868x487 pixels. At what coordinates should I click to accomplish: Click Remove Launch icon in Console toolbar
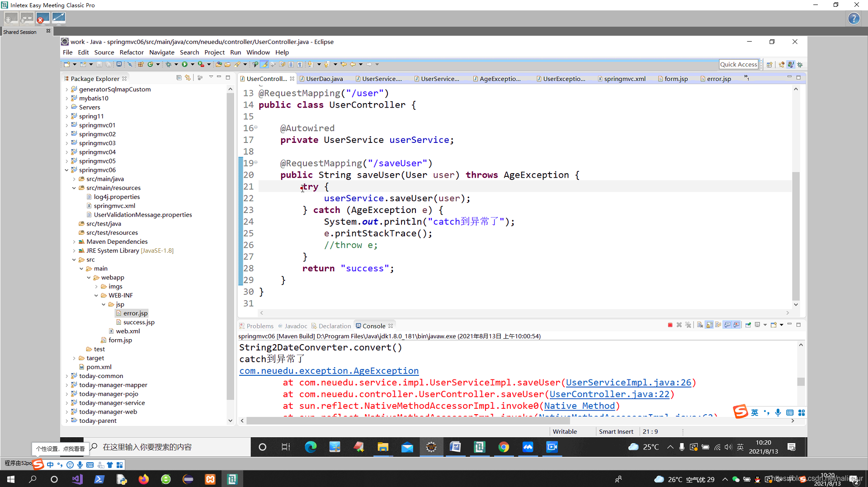coord(679,325)
